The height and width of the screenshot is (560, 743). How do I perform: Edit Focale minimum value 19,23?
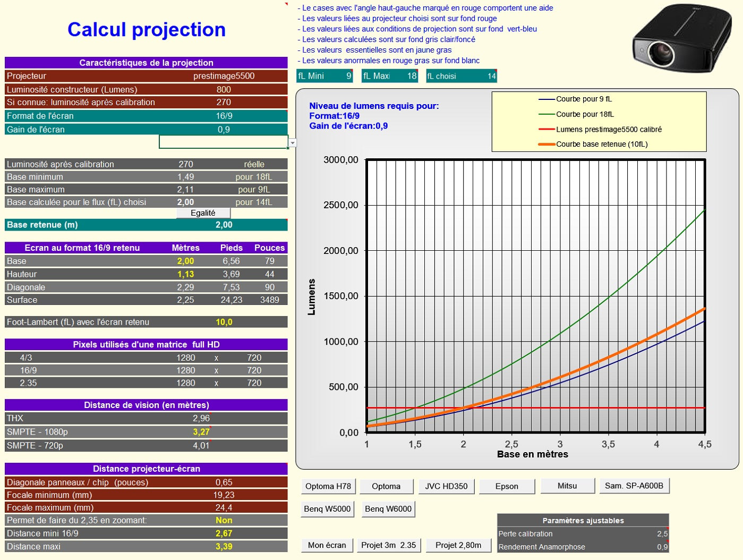click(224, 495)
